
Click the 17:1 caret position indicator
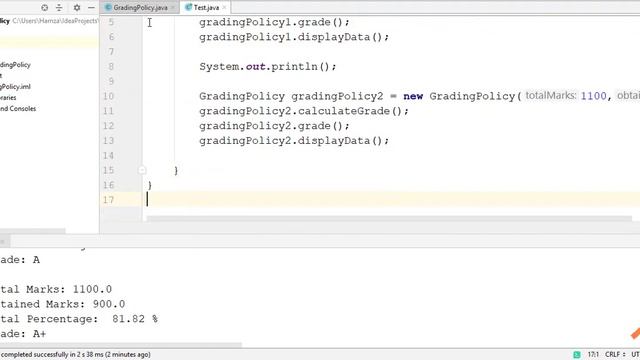[593, 354]
